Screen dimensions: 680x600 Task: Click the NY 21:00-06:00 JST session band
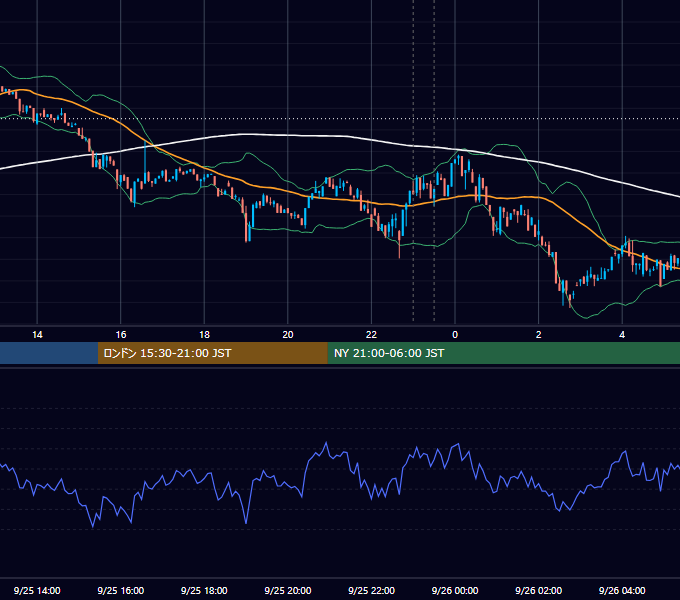pos(503,353)
